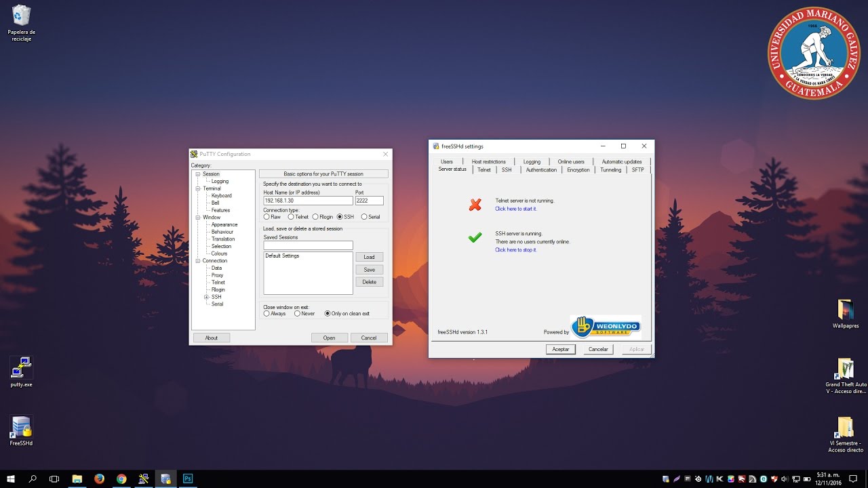Open the Online users tab
The height and width of the screenshot is (488, 868).
point(571,161)
